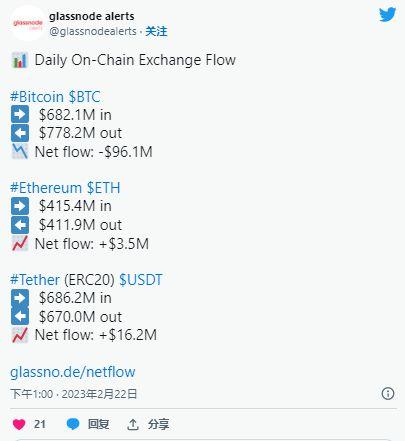Follow the account via 关注 button
This screenshot has height=441, width=405.
(x=156, y=31)
